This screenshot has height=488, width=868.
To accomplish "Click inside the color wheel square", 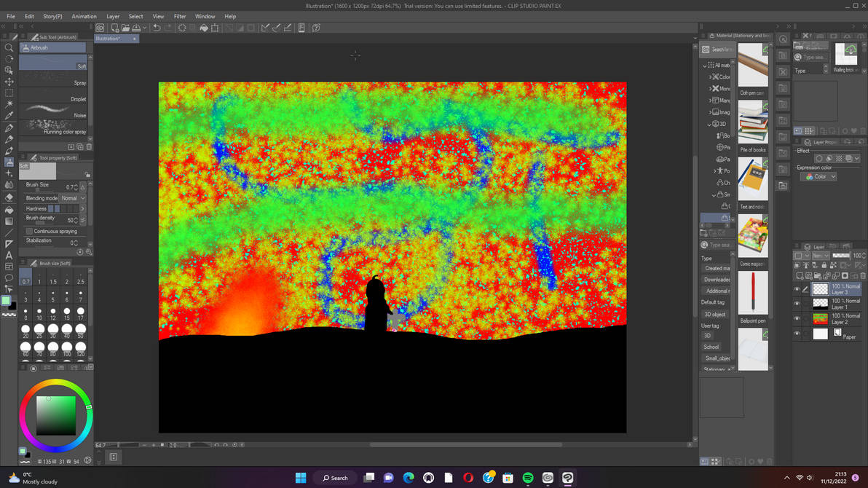I will tap(56, 415).
